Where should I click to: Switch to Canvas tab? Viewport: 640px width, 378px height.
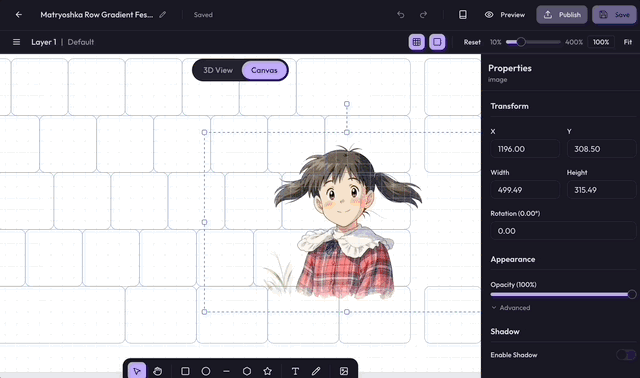(x=264, y=70)
